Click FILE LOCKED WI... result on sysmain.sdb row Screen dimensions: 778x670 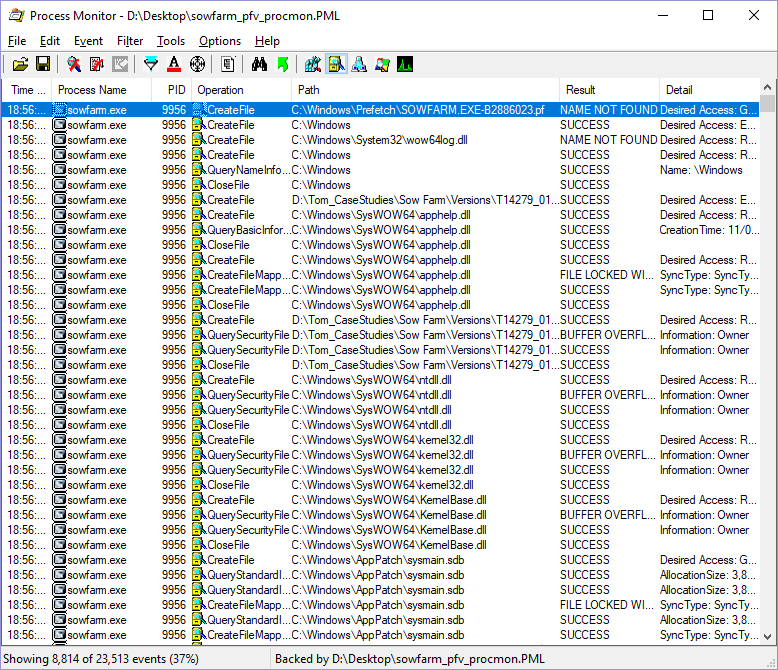coord(607,605)
